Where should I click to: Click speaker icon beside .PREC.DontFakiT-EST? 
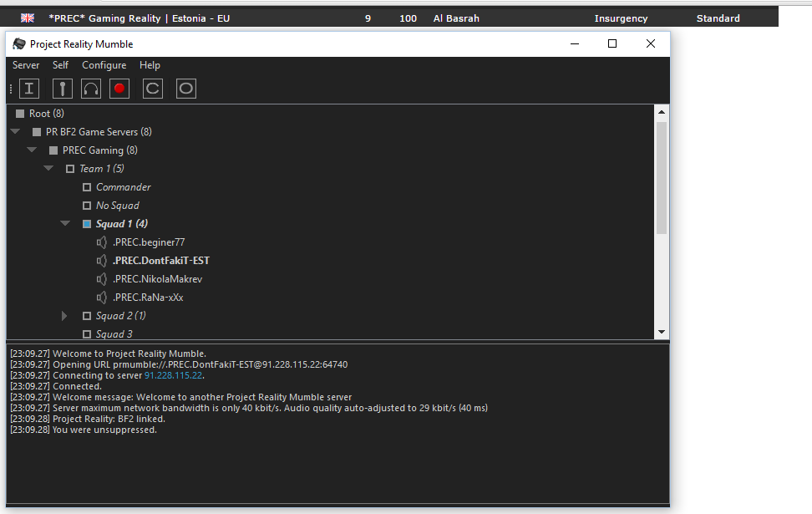102,261
